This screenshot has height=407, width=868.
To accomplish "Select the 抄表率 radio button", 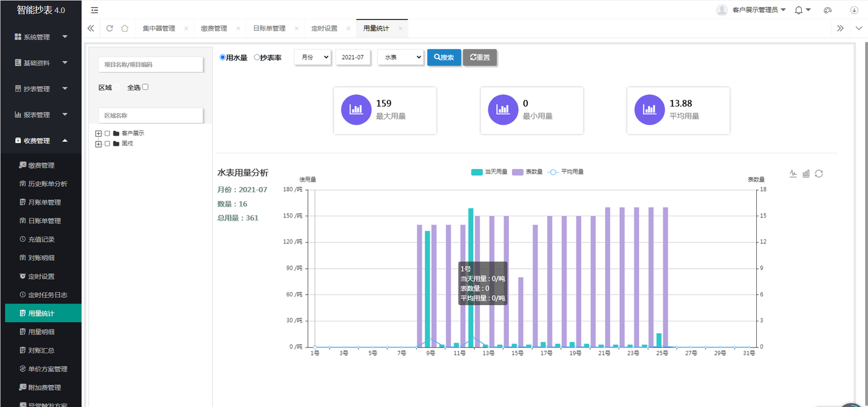I will (x=257, y=57).
